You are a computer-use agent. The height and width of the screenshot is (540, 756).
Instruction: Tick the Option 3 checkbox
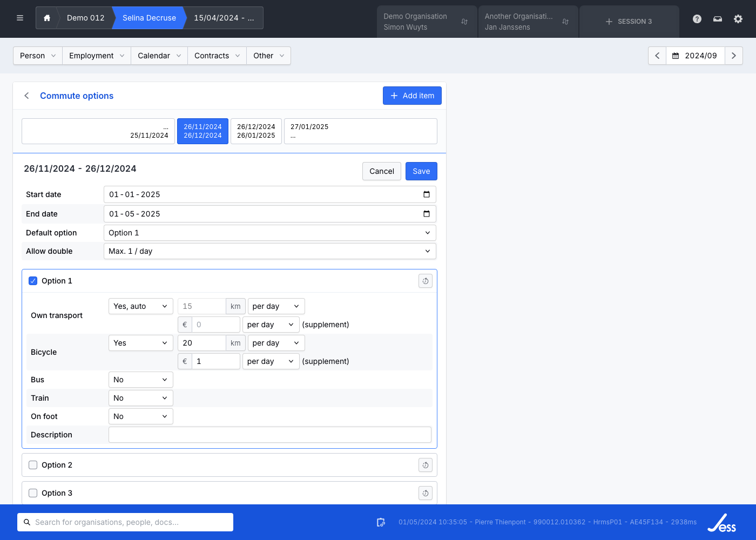coord(33,493)
